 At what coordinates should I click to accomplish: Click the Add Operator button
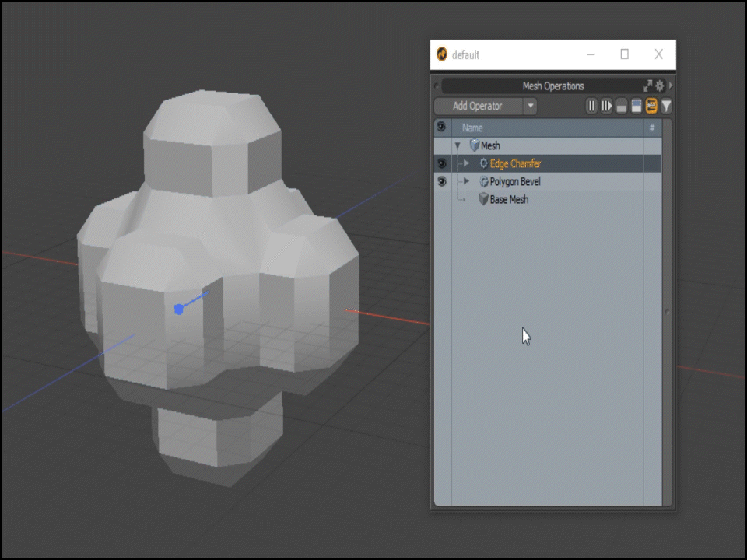pos(477,106)
